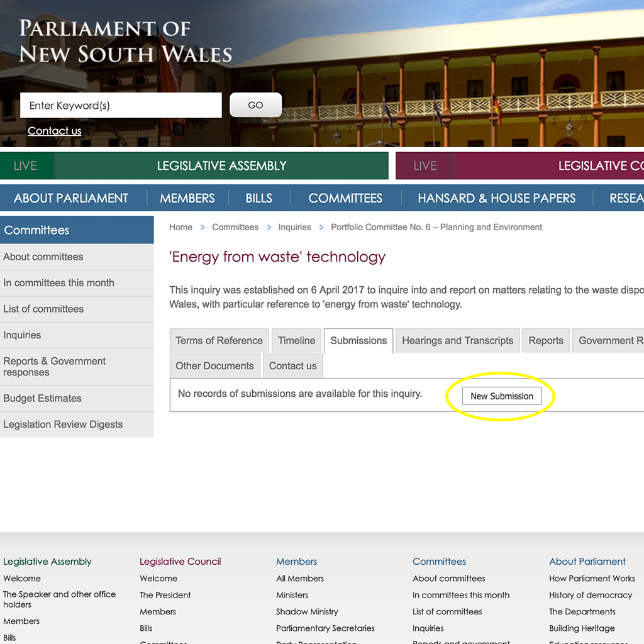Open footer Legislative Council heading
Image resolution: width=644 pixels, height=644 pixels.
tap(180, 562)
